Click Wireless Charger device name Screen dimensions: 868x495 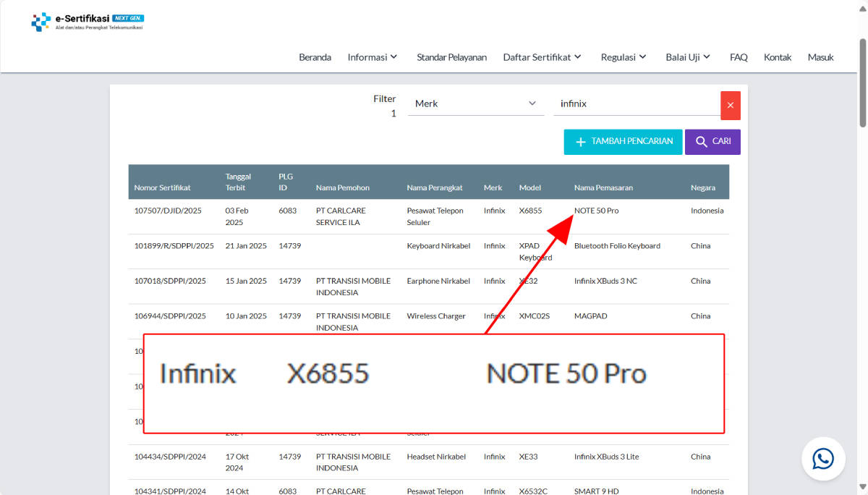(436, 316)
